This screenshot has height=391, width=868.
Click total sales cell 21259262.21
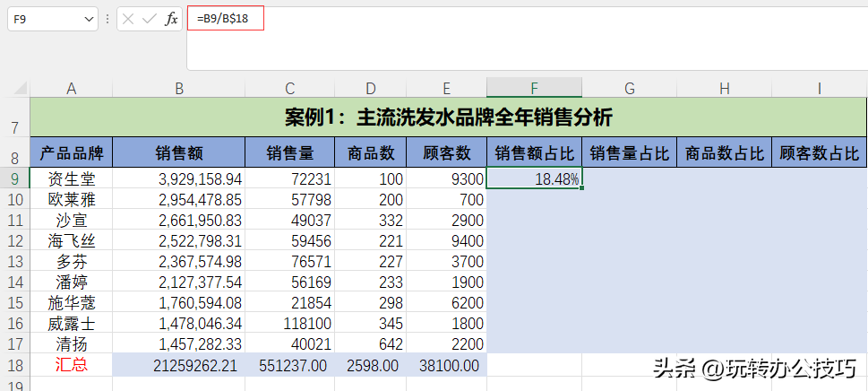pos(179,366)
